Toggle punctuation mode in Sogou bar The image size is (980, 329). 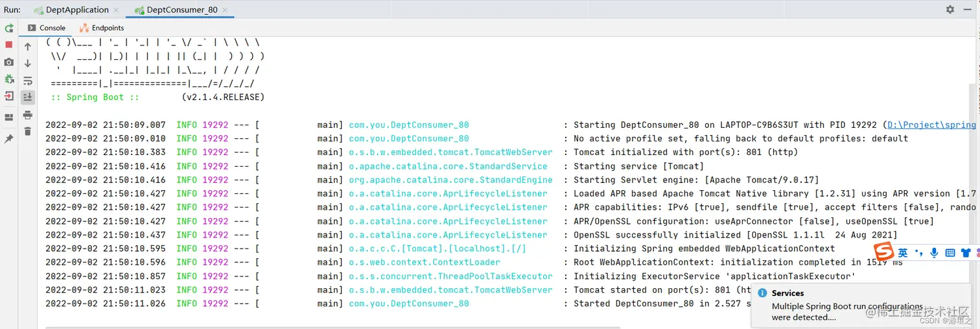[x=918, y=252]
